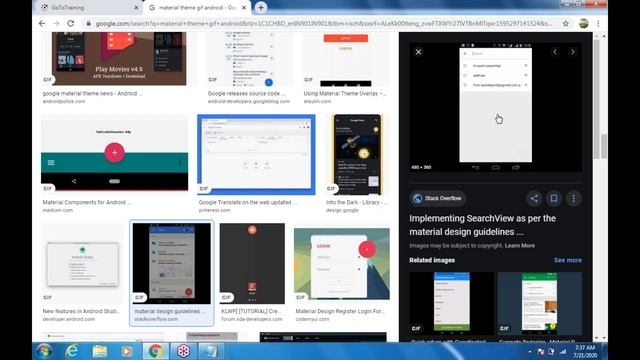Click android-developers.googleblog.com source text
Image resolution: width=640 pixels, height=360 pixels.
pos(249,101)
